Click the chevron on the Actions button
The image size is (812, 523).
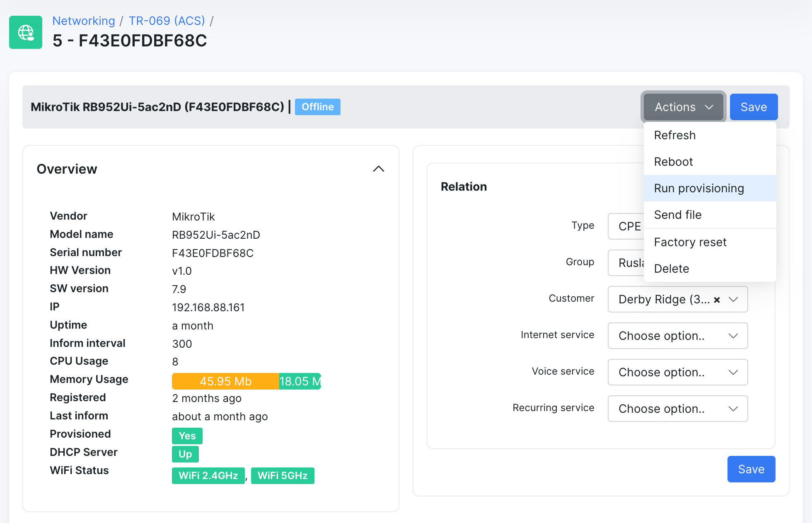click(708, 107)
